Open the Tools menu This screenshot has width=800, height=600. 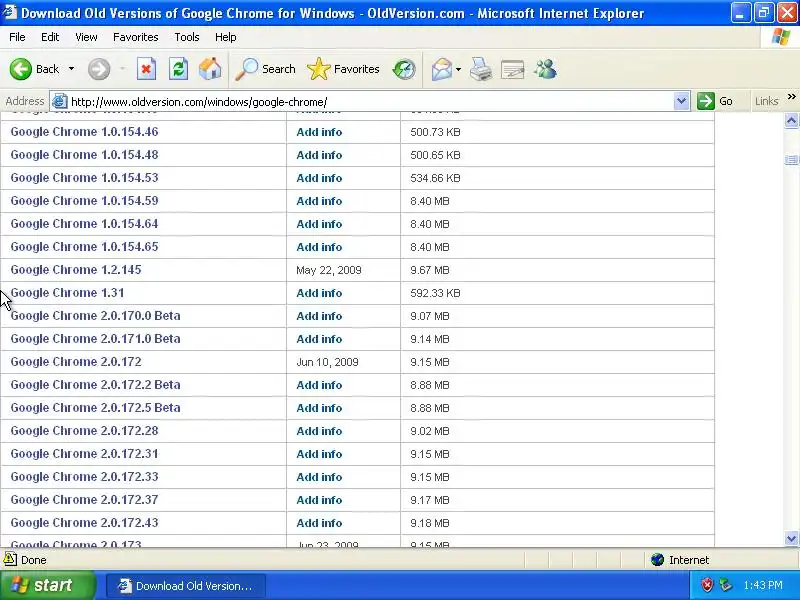pyautogui.click(x=187, y=37)
